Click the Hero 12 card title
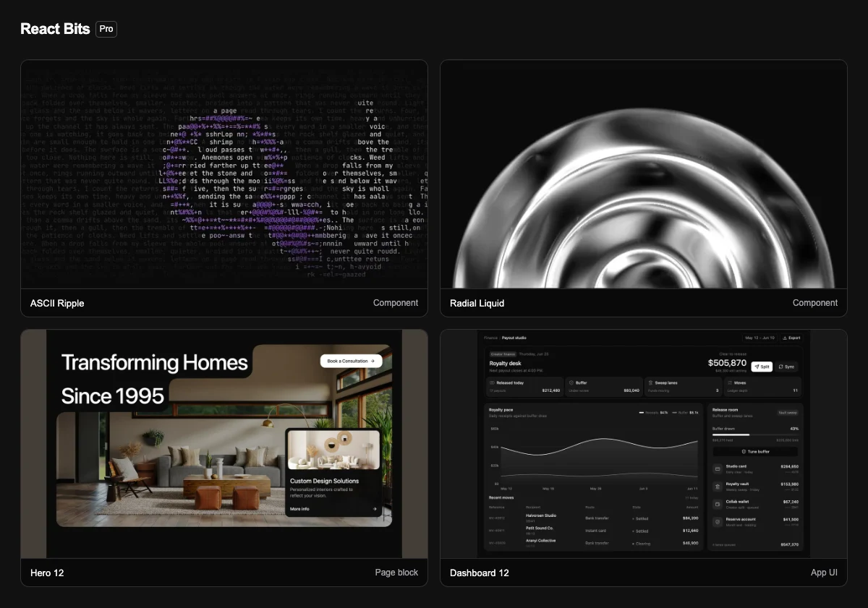Viewport: 868px width, 608px height. [47, 573]
